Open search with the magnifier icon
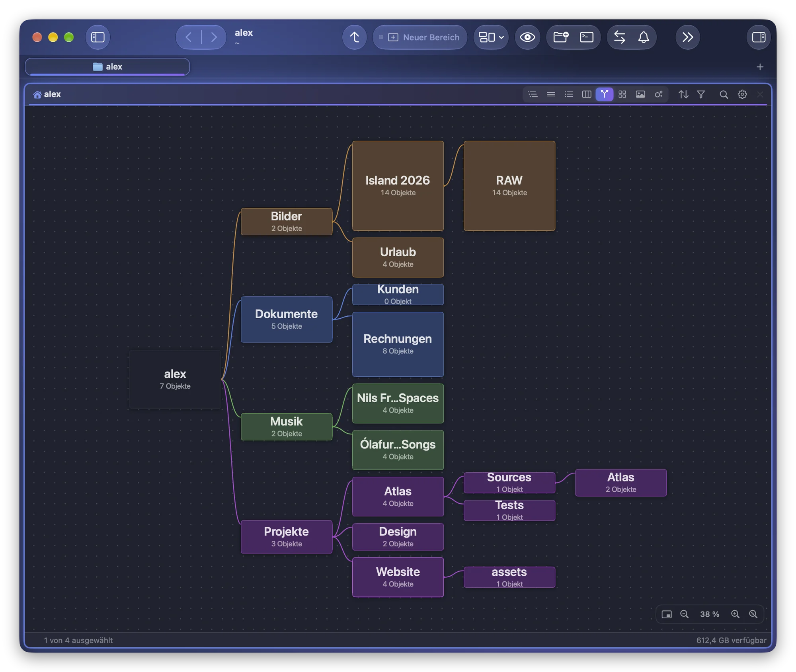796x672 pixels. point(724,94)
